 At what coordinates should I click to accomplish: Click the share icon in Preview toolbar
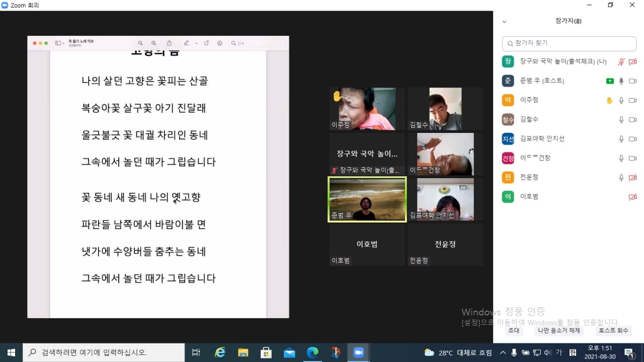tap(169, 43)
